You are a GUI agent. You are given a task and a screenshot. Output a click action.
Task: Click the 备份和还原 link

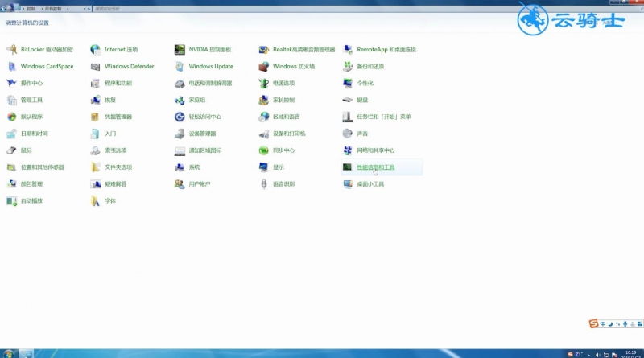pos(370,67)
